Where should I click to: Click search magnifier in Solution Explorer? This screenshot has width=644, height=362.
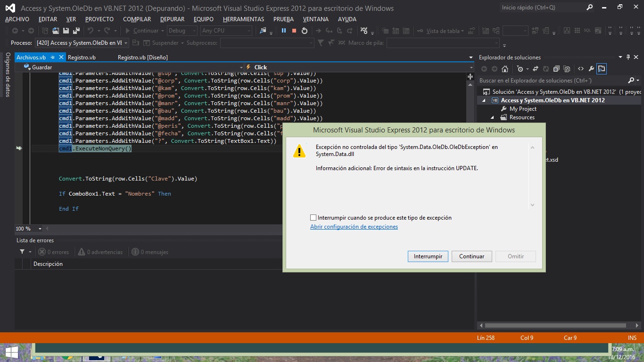click(631, 81)
